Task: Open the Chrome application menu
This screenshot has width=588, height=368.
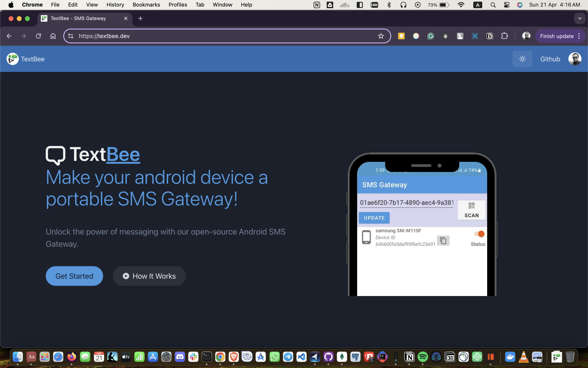Action: (32, 5)
